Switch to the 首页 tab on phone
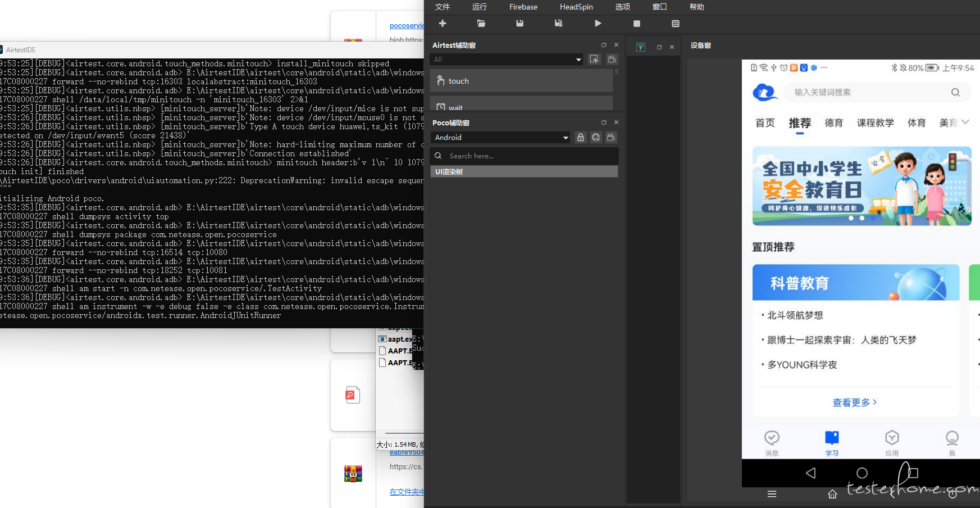Viewport: 980px width, 508px height. 765,123
